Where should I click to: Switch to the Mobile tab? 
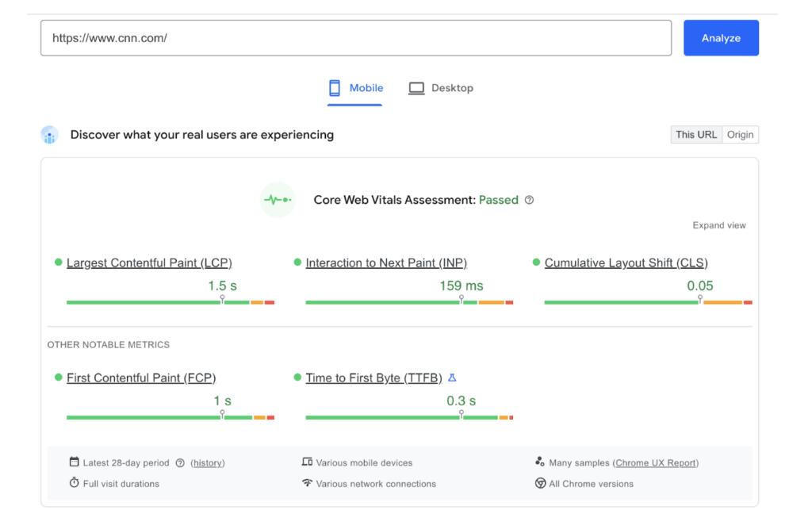click(x=356, y=88)
